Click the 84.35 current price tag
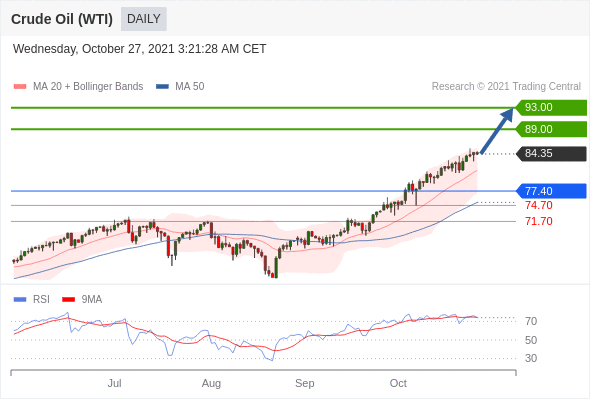This screenshot has width=590, height=400. click(551, 154)
